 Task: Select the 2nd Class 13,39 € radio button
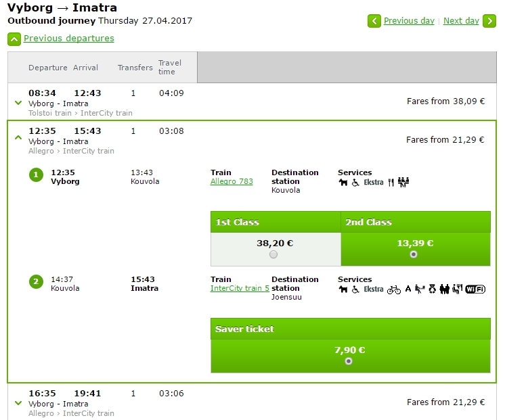[414, 254]
